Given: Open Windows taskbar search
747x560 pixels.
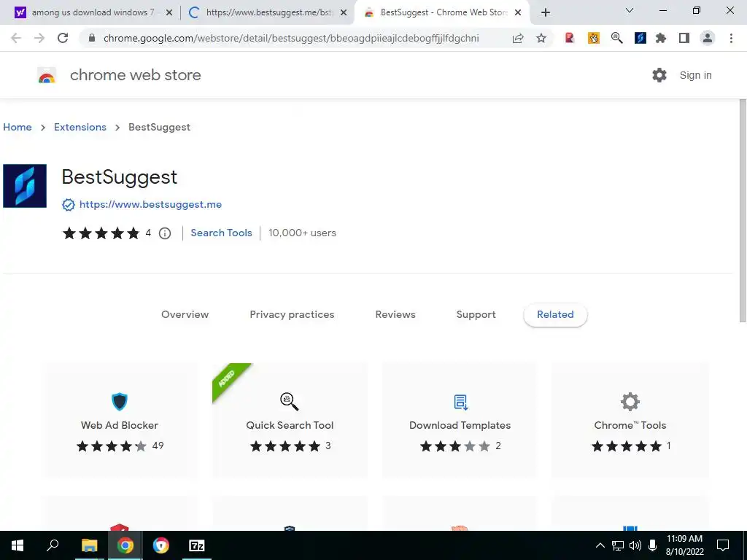Looking at the screenshot, I should pyautogui.click(x=53, y=545).
